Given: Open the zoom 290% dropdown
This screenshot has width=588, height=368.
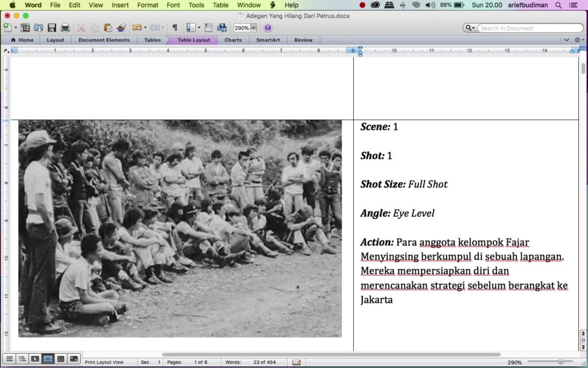Looking at the screenshot, I should pos(253,28).
